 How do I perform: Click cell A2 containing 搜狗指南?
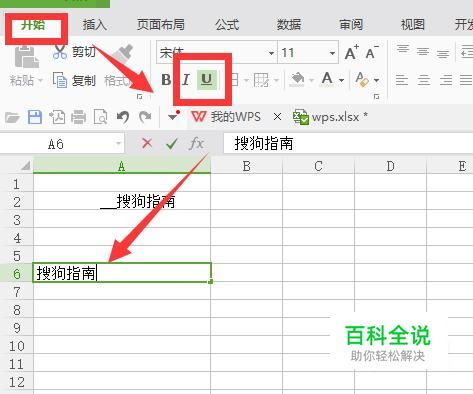tap(122, 201)
